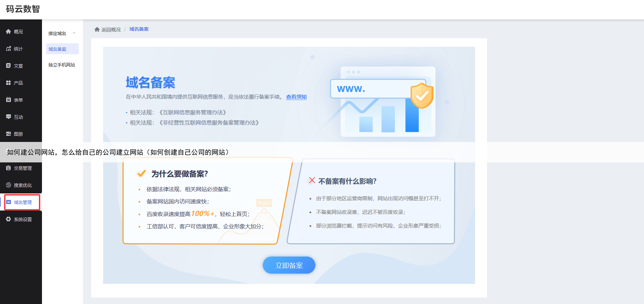
Task: Click the 系统设置 gear icon
Action: [9, 219]
